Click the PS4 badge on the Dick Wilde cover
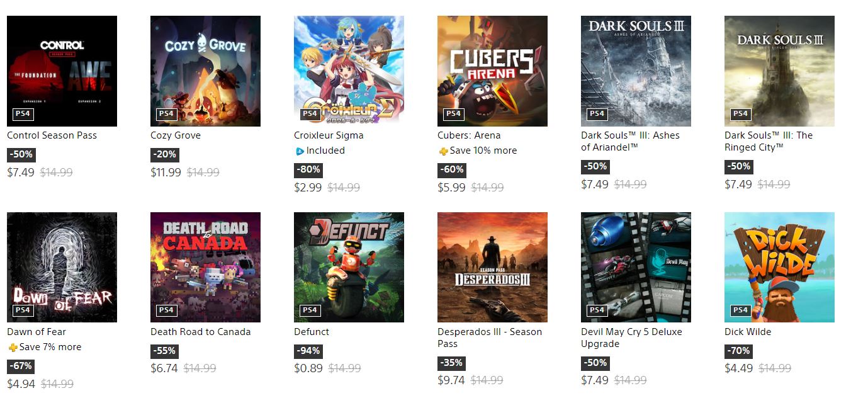Image resolution: width=868 pixels, height=398 pixels. pos(740,310)
